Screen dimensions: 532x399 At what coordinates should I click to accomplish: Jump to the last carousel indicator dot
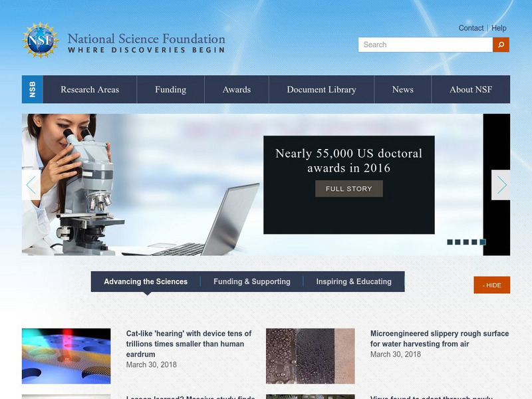point(483,242)
